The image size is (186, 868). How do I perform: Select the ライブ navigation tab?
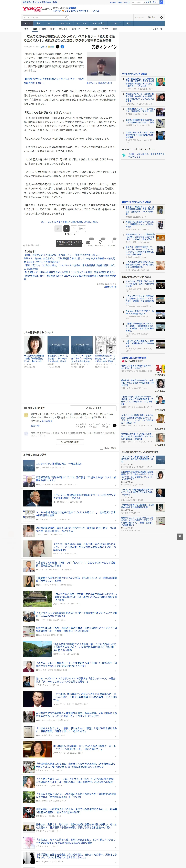(49, 24)
